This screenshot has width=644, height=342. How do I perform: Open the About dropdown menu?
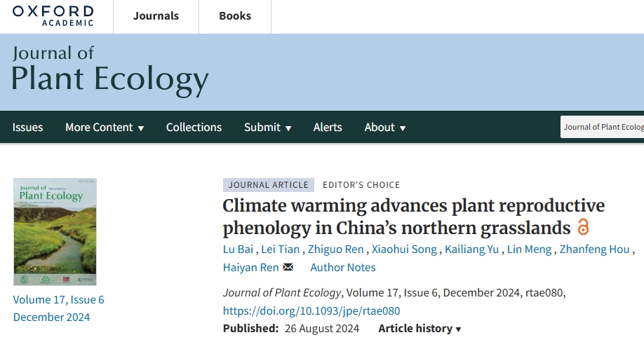click(384, 127)
